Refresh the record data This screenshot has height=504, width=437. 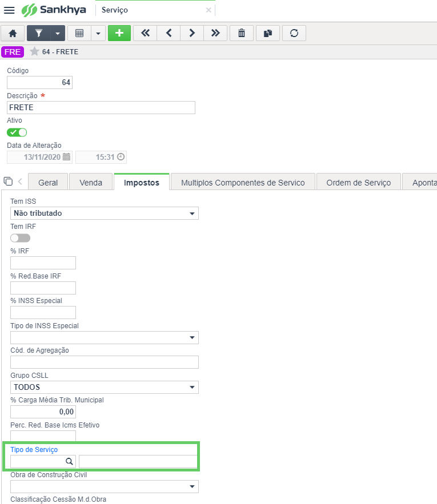click(x=294, y=33)
